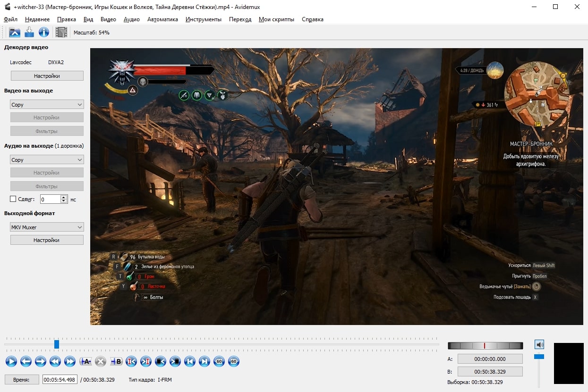The image size is (588, 392).
Task: Open the Вид menu
Action: point(88,19)
